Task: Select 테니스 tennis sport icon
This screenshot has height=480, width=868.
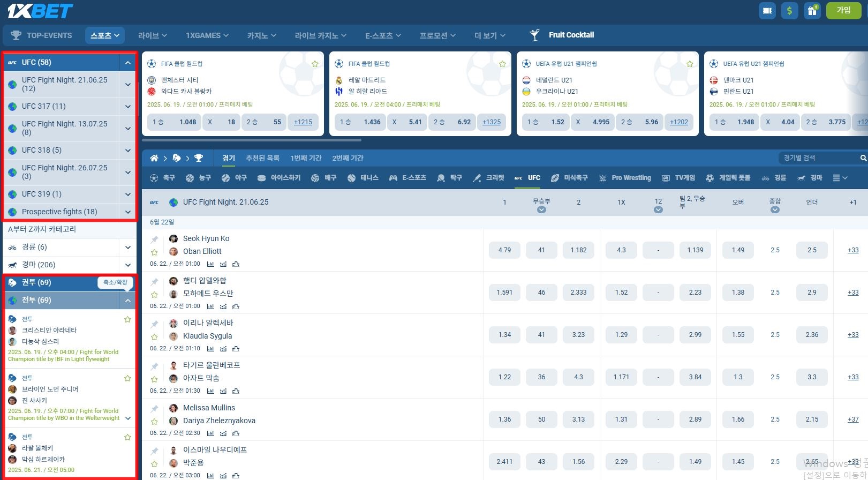Action: tap(363, 178)
